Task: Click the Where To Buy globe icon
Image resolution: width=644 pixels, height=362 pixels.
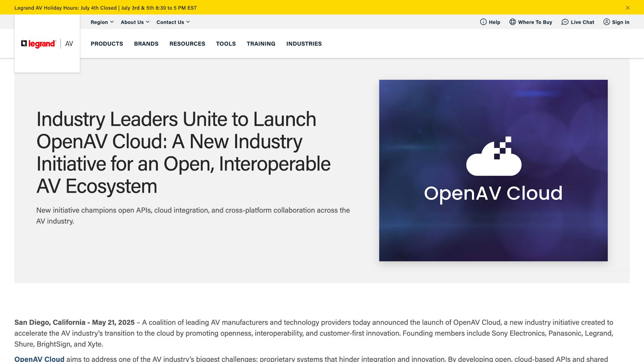Action: 512,22
